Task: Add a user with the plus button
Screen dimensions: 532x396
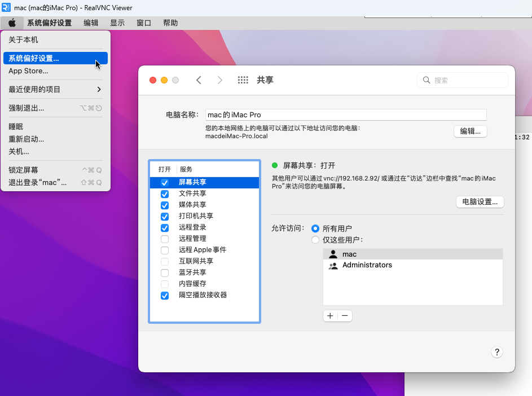Action: (x=330, y=316)
